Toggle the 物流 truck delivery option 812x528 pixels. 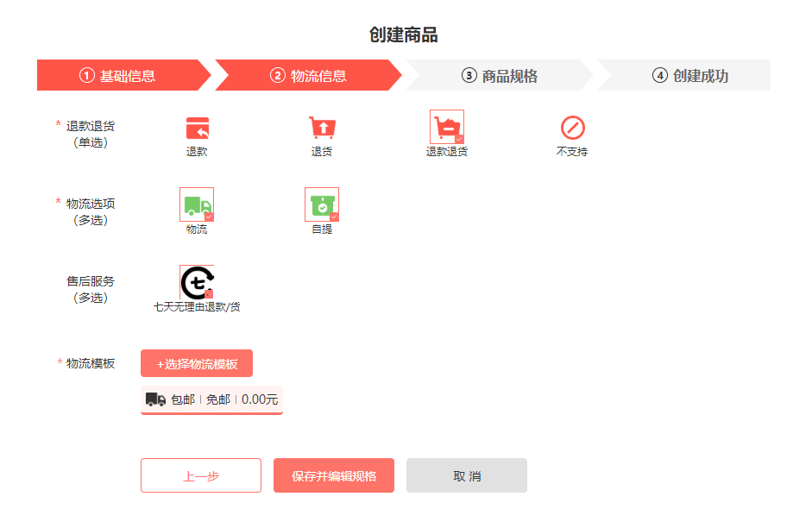(x=197, y=204)
